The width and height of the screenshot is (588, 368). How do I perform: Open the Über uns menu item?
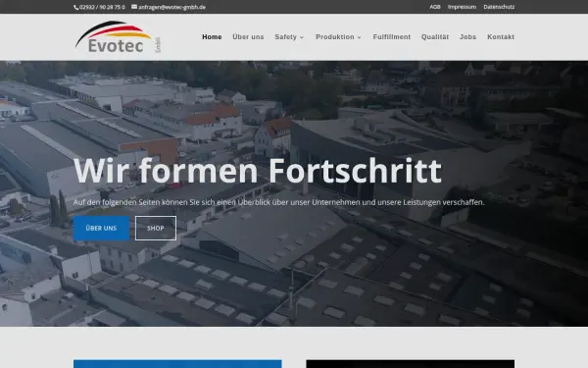pyautogui.click(x=248, y=37)
